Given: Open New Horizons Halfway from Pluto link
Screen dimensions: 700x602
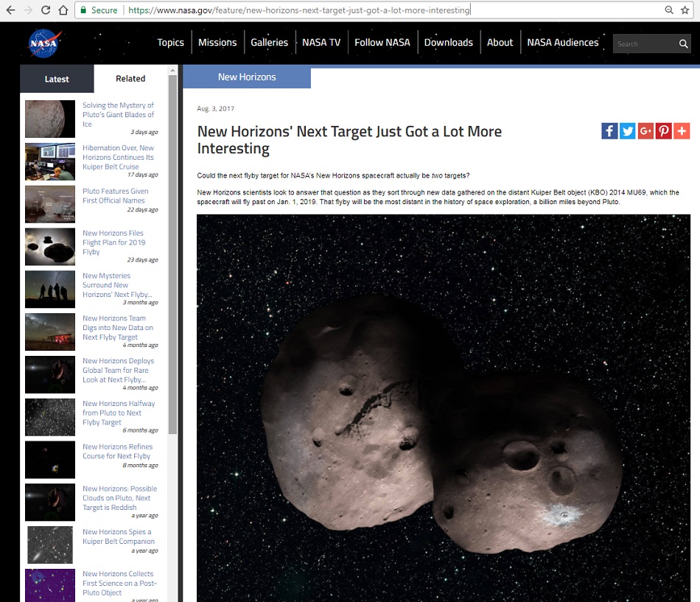Looking at the screenshot, I should coord(119,413).
